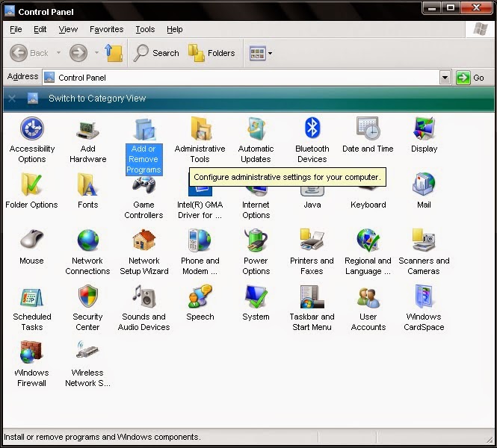The width and height of the screenshot is (497, 448).
Task: Expand the Forward history dropdown arrow
Action: coord(96,53)
